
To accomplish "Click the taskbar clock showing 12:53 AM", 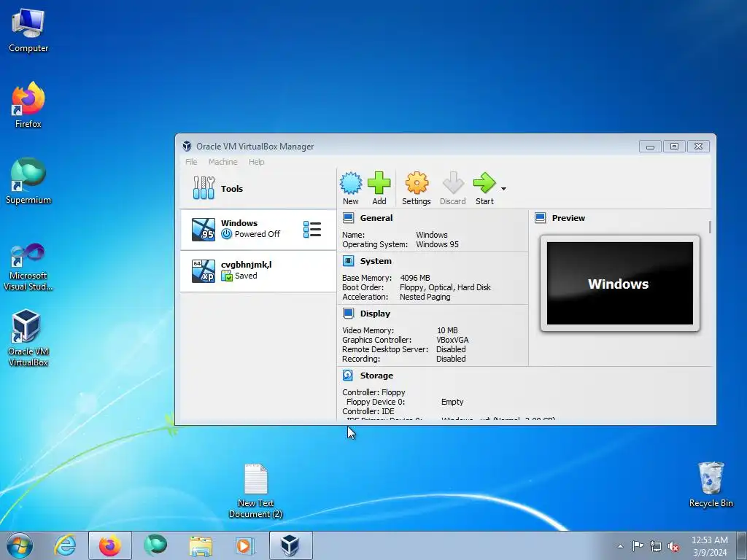I will (710, 546).
